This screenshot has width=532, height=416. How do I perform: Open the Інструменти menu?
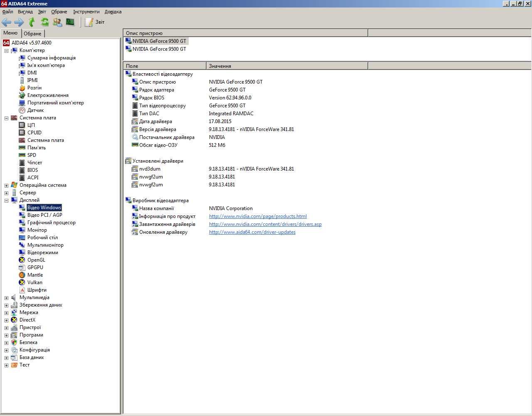point(86,12)
